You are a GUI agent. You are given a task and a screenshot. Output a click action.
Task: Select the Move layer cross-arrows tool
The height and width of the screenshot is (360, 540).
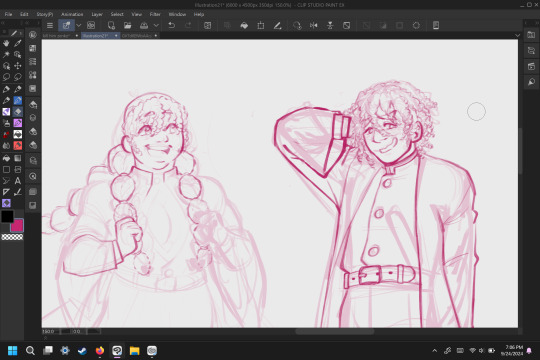(18, 65)
